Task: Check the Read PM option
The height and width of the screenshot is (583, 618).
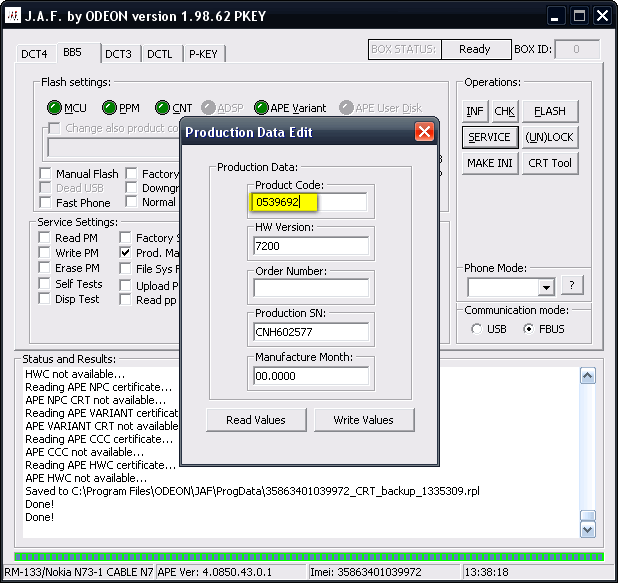Action: (x=44, y=238)
